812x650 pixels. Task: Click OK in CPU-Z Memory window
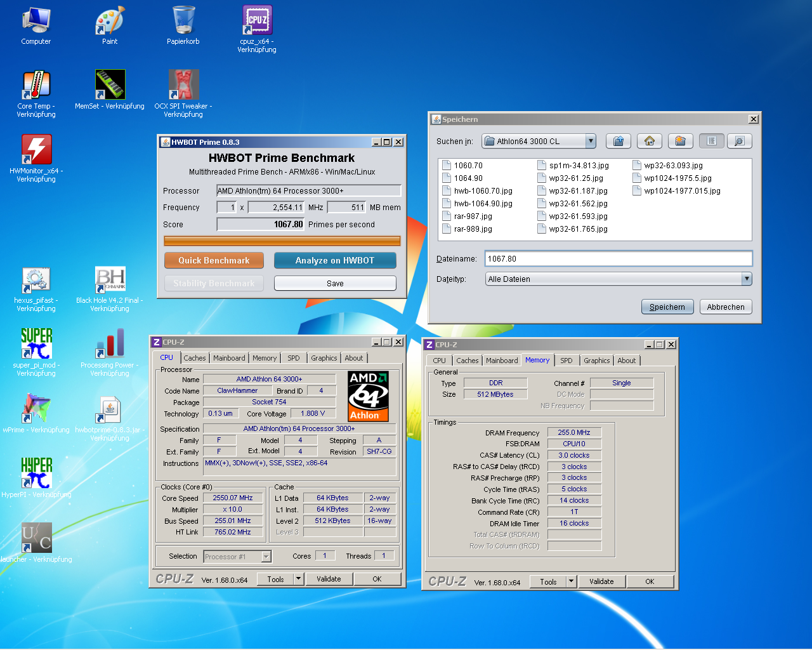click(x=650, y=581)
